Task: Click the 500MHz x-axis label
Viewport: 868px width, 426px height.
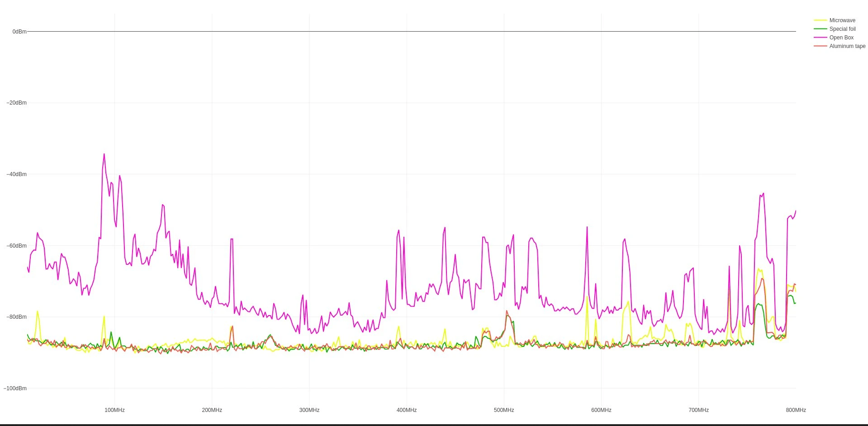Action: point(504,410)
